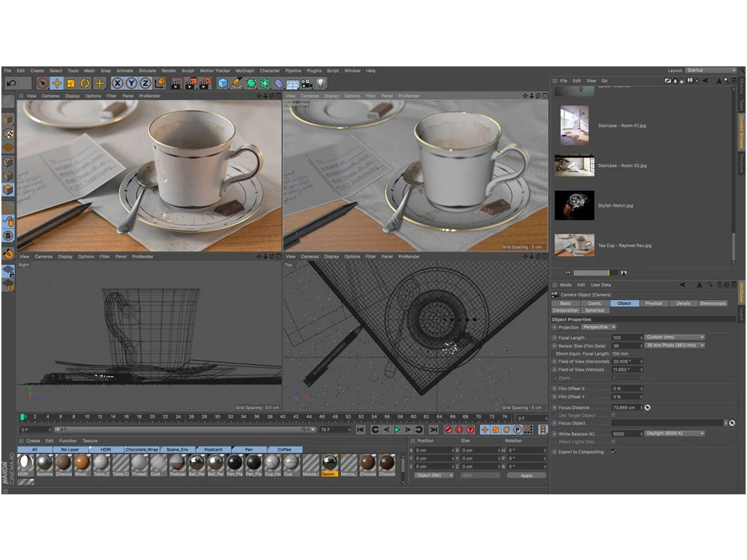Add a Camera object icon
Image resolution: width=747 pixels, height=560 pixels.
pyautogui.click(x=307, y=84)
